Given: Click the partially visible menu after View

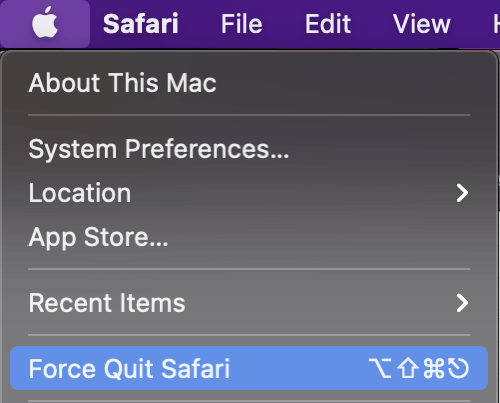Looking at the screenshot, I should click(496, 24).
